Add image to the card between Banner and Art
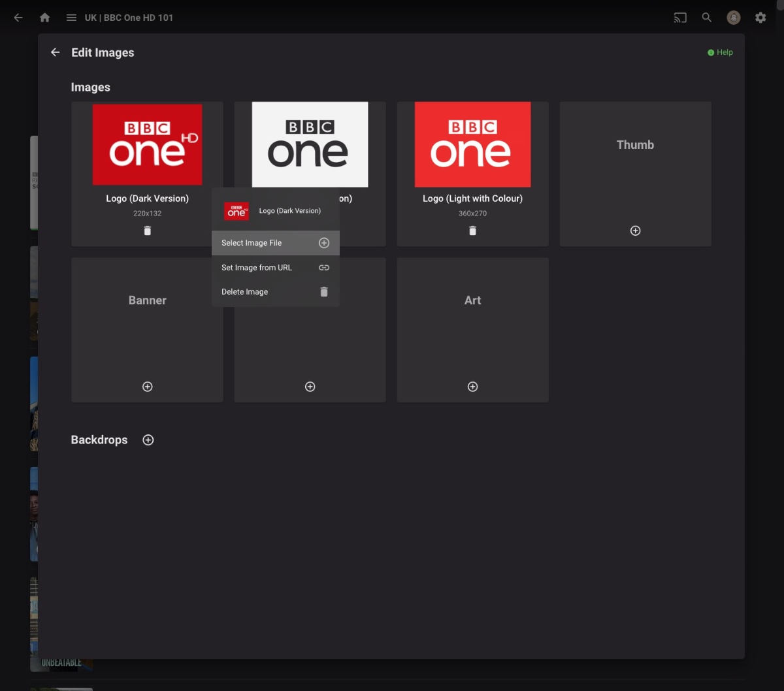 pos(310,387)
